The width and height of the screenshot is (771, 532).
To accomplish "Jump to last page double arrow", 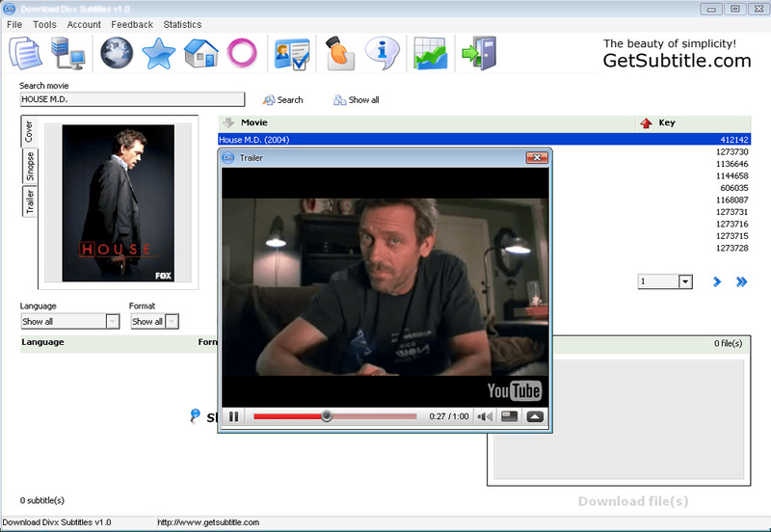I will pos(741,281).
